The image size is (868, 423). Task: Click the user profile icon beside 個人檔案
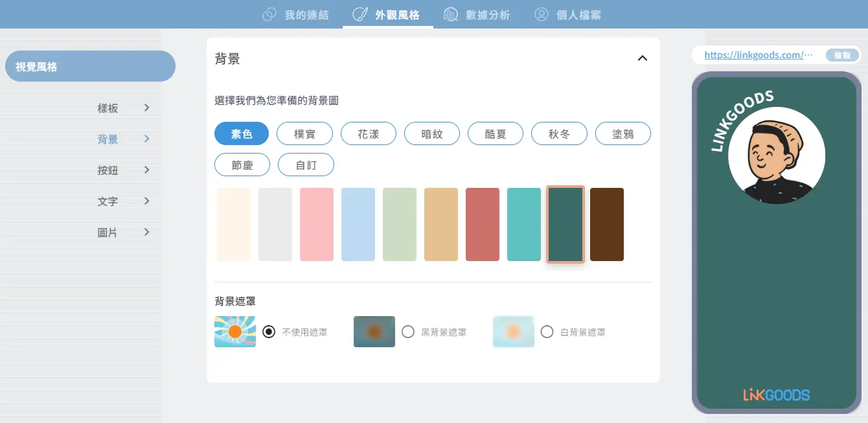[542, 14]
